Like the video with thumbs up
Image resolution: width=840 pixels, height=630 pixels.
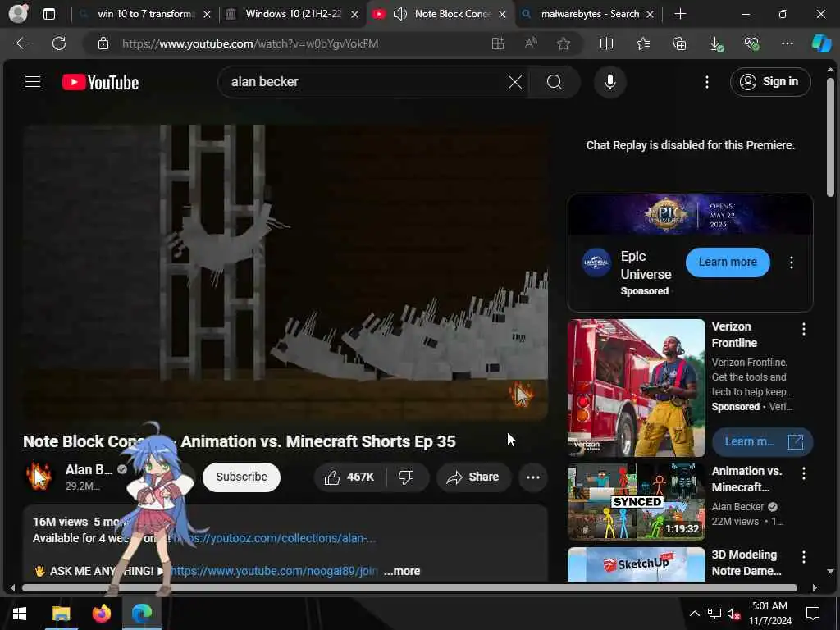coord(349,477)
